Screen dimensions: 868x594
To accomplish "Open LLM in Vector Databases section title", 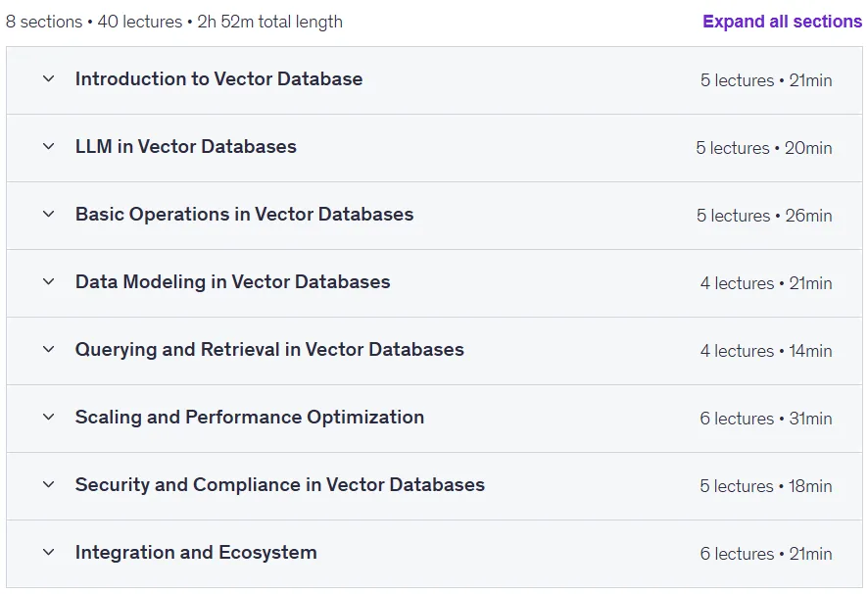I will (x=186, y=146).
